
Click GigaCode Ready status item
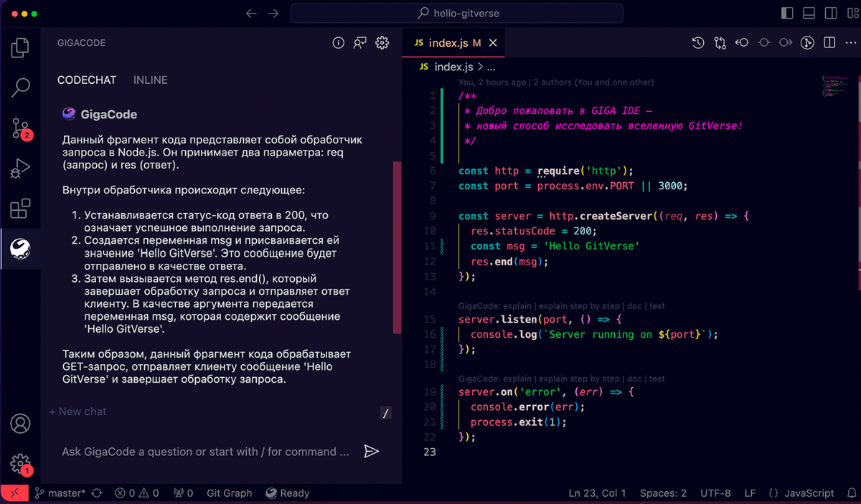click(x=287, y=493)
